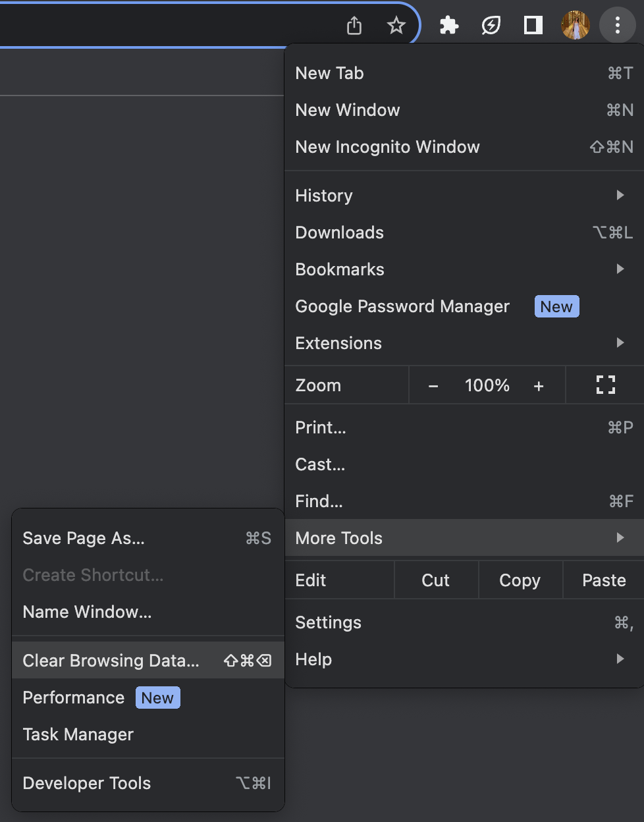Toggle the side panel icon

(x=533, y=26)
